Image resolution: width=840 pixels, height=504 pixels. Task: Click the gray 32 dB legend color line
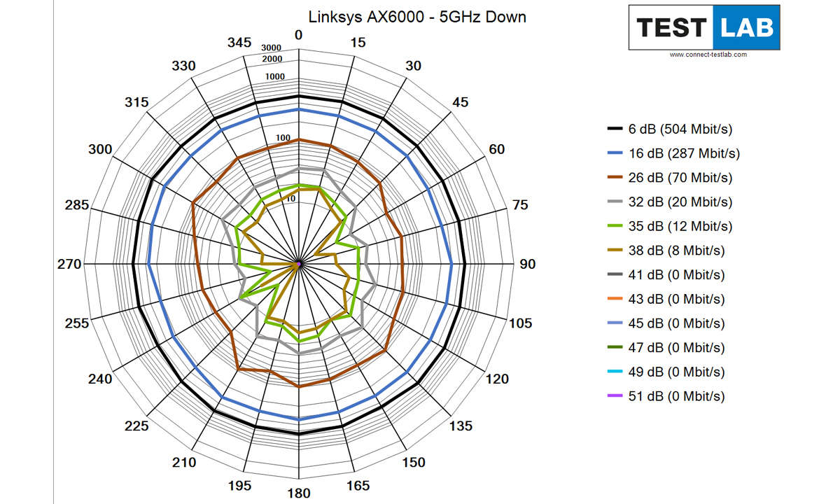[x=615, y=202]
